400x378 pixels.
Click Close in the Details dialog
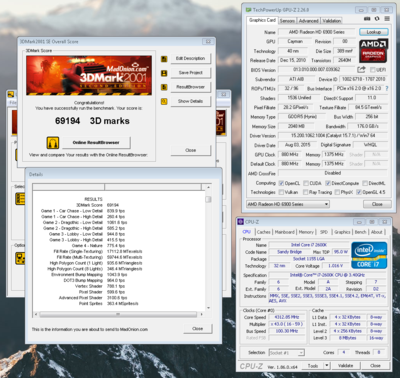(x=197, y=329)
